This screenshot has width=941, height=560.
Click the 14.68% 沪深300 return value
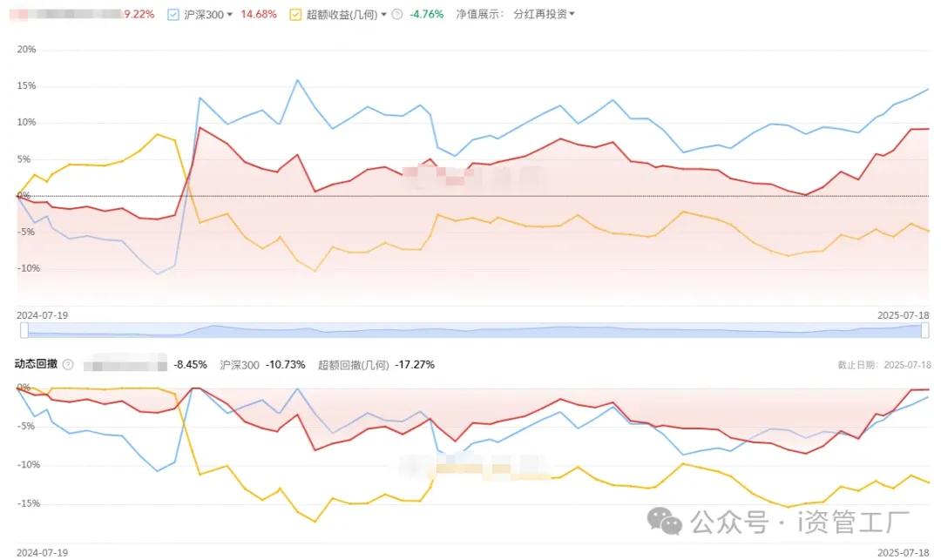click(259, 15)
